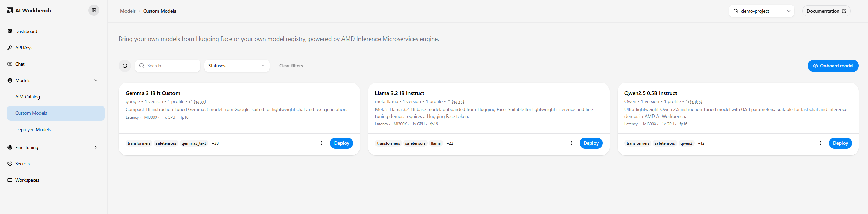Expand the +22 tags on Llama card
Viewport: 868px width, 214px height.
pyautogui.click(x=450, y=143)
